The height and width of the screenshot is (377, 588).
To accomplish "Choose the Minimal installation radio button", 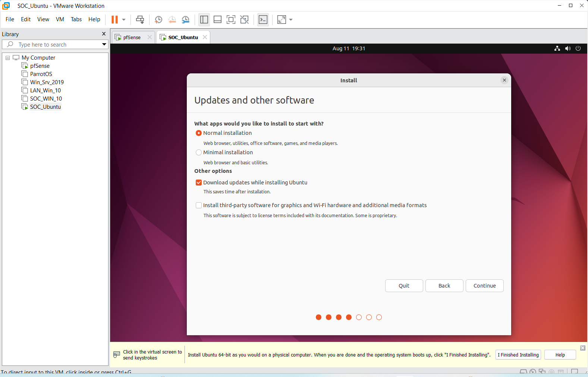I will (199, 152).
